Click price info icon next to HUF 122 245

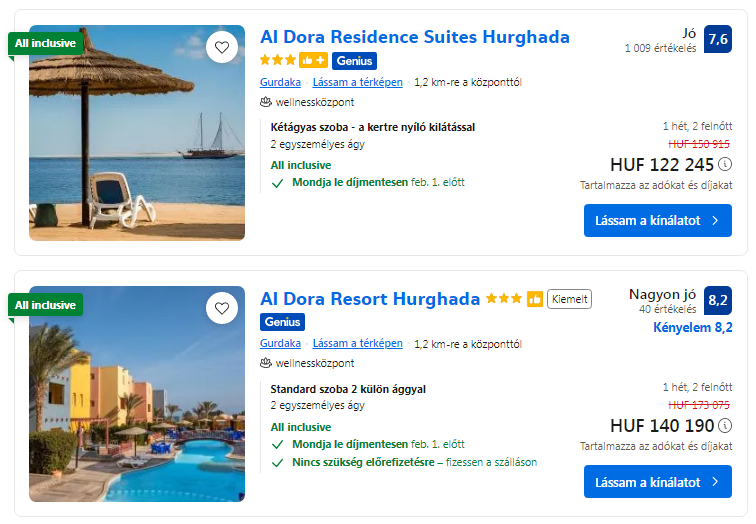tap(725, 165)
